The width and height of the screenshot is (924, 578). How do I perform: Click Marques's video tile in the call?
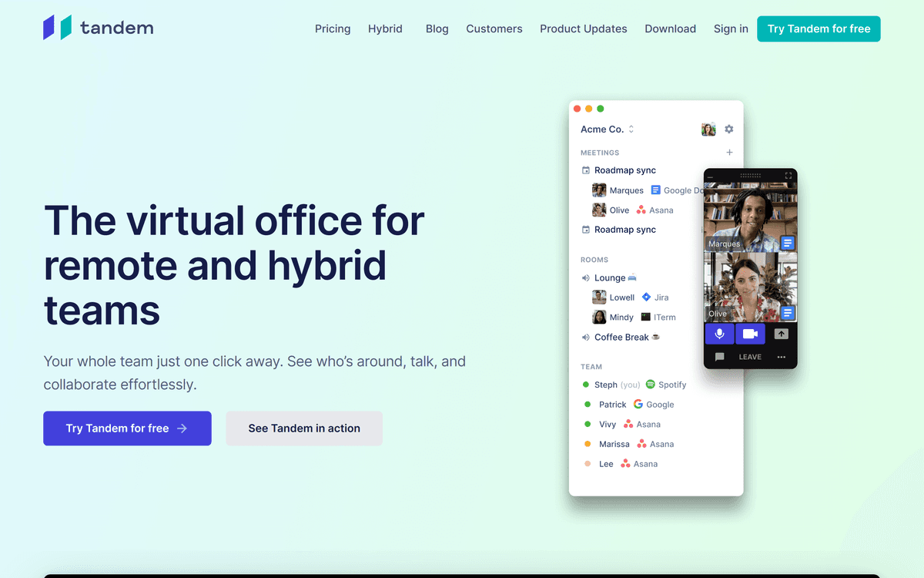(x=751, y=218)
